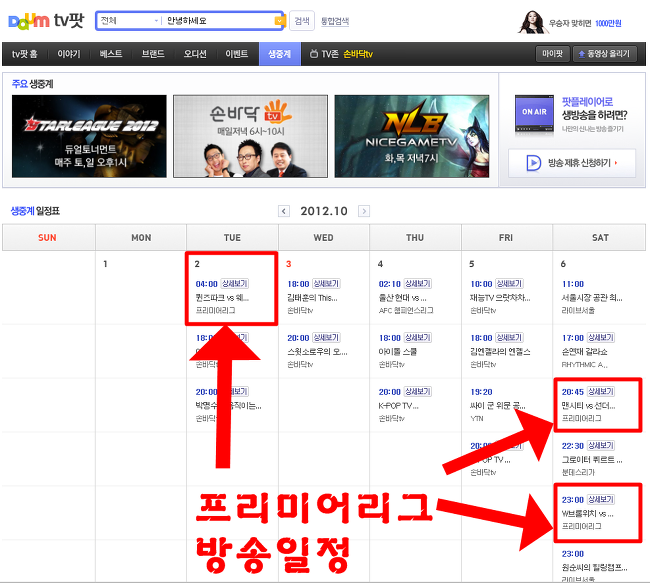The image size is (650, 583).
Task: Open the 통합검색 link
Action: [335, 21]
